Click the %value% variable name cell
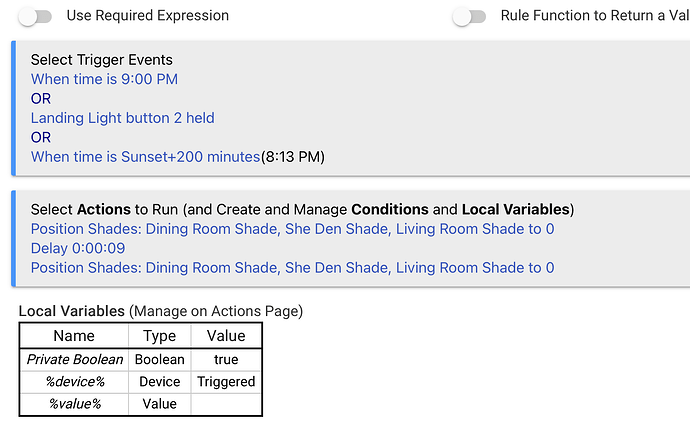This screenshot has height=439, width=690. pyautogui.click(x=75, y=404)
